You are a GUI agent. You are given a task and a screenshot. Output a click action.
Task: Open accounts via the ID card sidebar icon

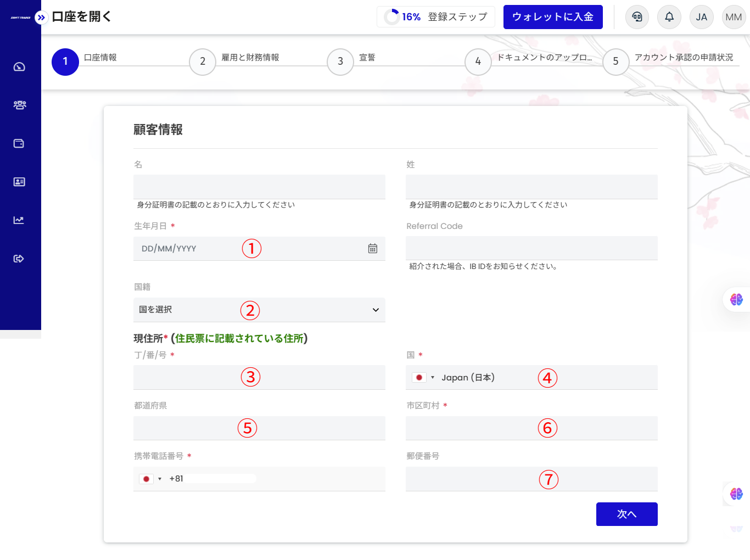[x=19, y=182]
